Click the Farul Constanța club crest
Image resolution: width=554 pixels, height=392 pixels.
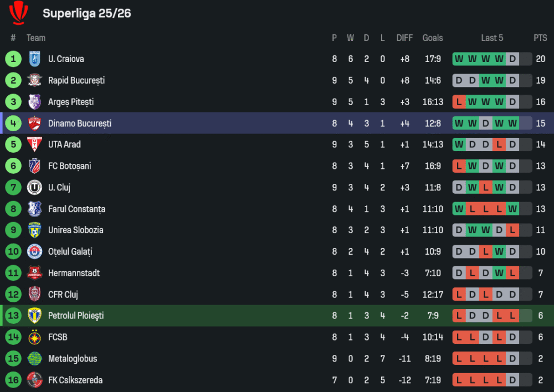coord(34,209)
